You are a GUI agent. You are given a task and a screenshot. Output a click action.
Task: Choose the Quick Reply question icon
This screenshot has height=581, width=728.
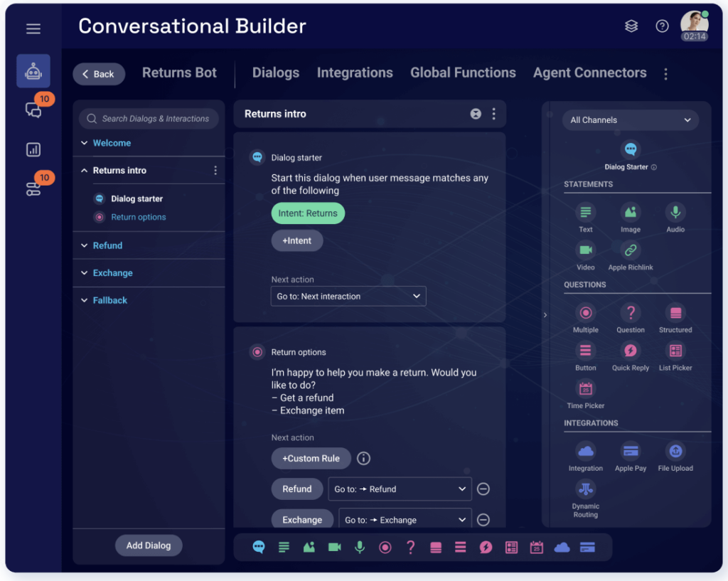[x=630, y=351]
